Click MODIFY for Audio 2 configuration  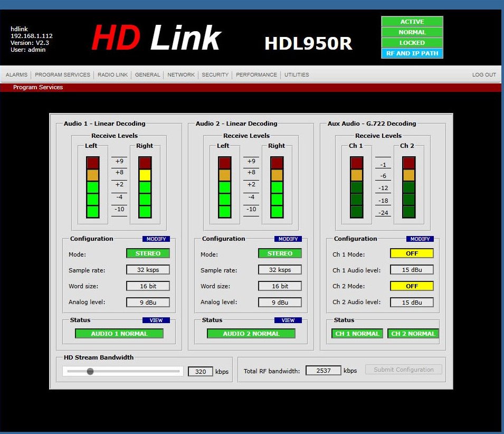tap(288, 239)
